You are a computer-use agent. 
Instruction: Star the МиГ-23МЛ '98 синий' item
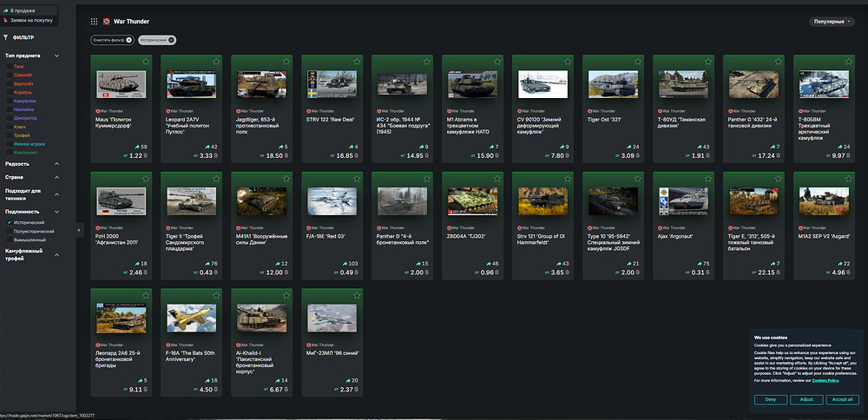point(357,297)
